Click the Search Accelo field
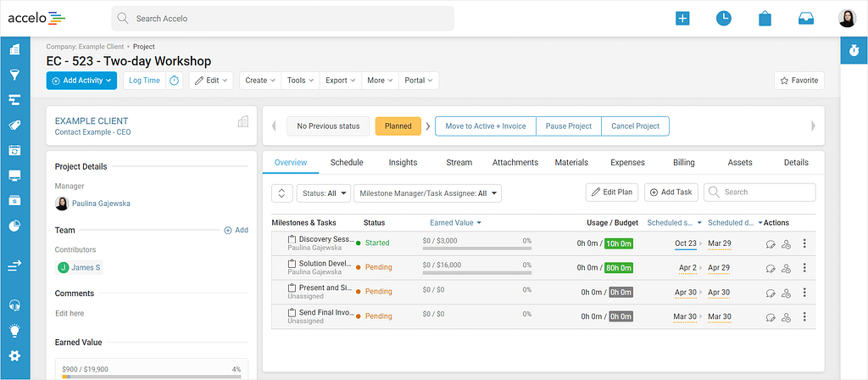This screenshot has width=868, height=380. click(x=283, y=19)
